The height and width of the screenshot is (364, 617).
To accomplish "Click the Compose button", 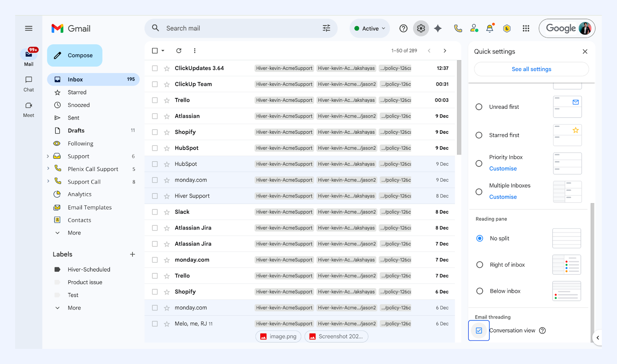I will (75, 56).
